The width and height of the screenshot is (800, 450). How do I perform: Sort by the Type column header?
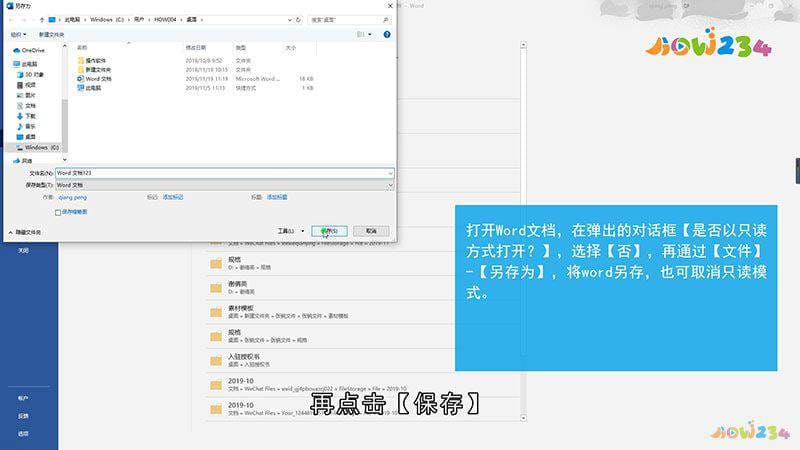pos(240,47)
